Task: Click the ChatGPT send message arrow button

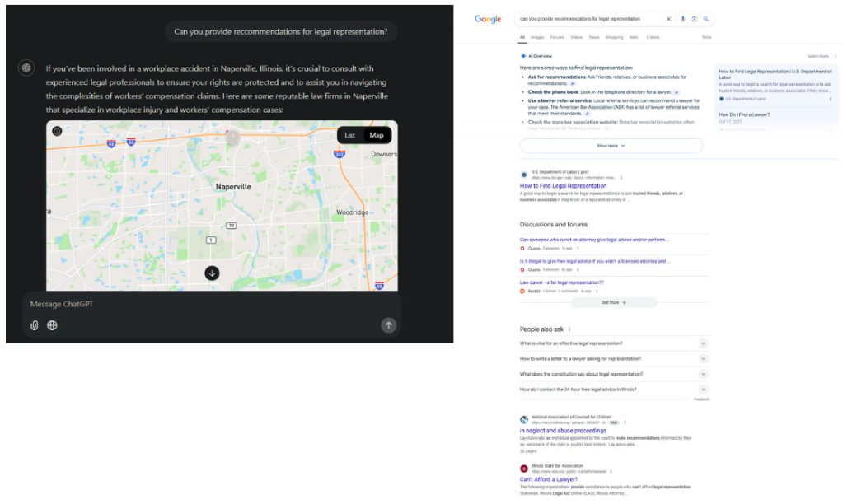Action: point(389,325)
